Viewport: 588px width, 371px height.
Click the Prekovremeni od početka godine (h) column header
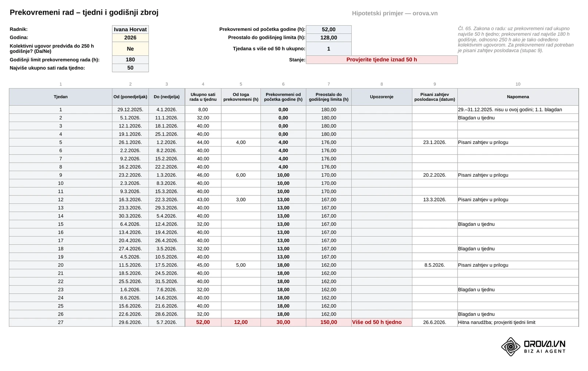(283, 97)
